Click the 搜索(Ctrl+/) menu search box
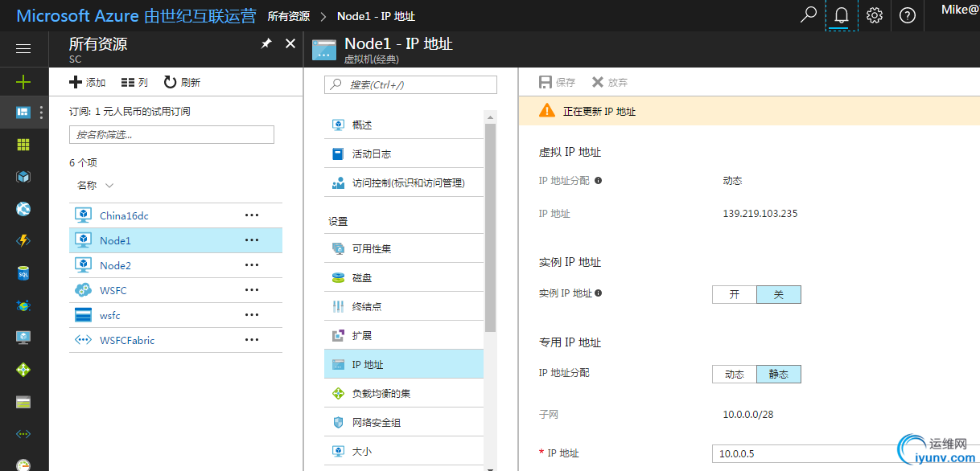The width and height of the screenshot is (980, 471). click(x=410, y=84)
